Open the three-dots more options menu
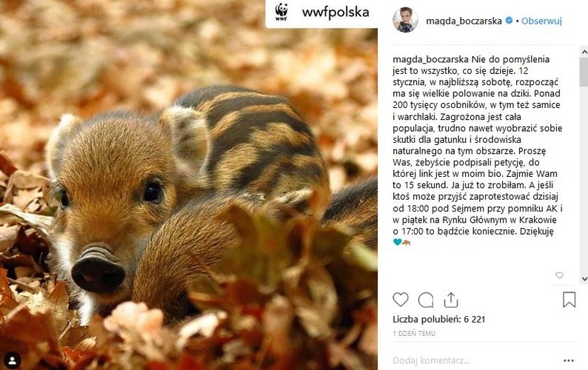This screenshot has height=370, width=588. pos(569,360)
